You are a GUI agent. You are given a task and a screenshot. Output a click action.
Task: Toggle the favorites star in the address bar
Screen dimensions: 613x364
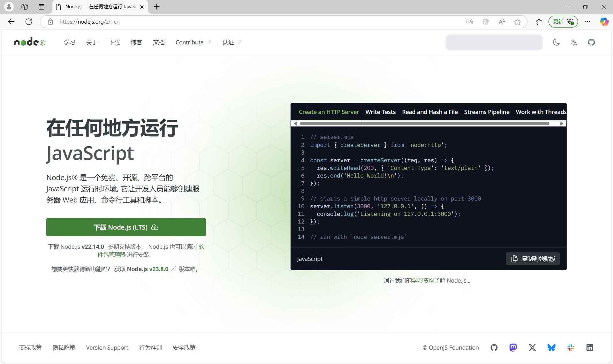click(x=518, y=22)
